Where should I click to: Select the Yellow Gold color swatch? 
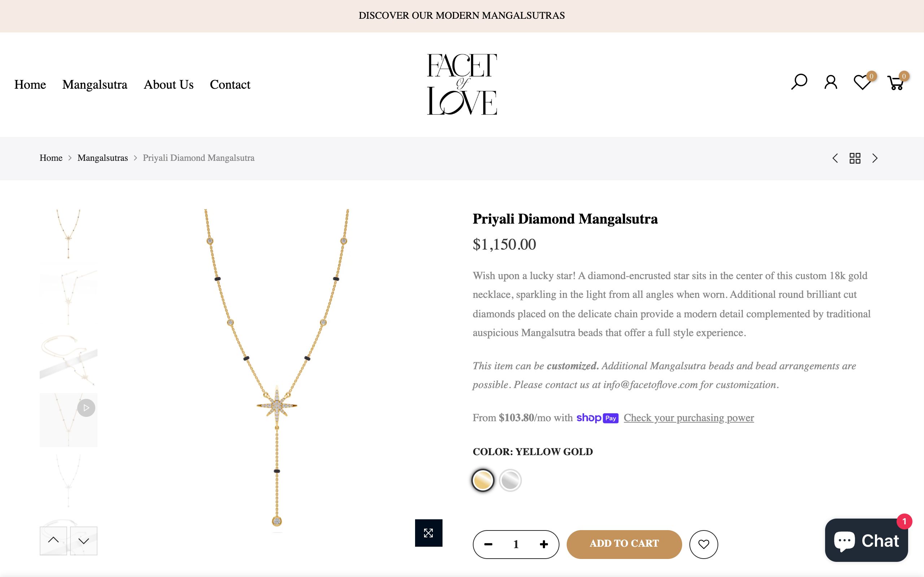(x=483, y=480)
